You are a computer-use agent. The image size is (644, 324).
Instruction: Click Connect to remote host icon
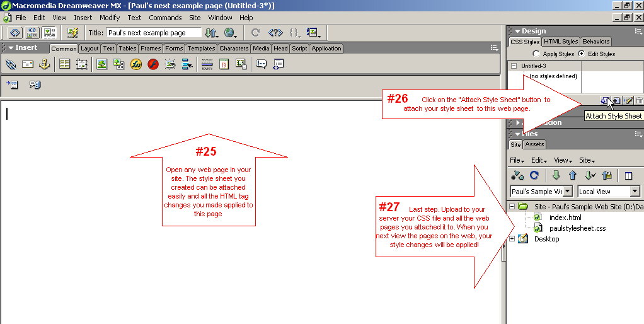click(517, 176)
